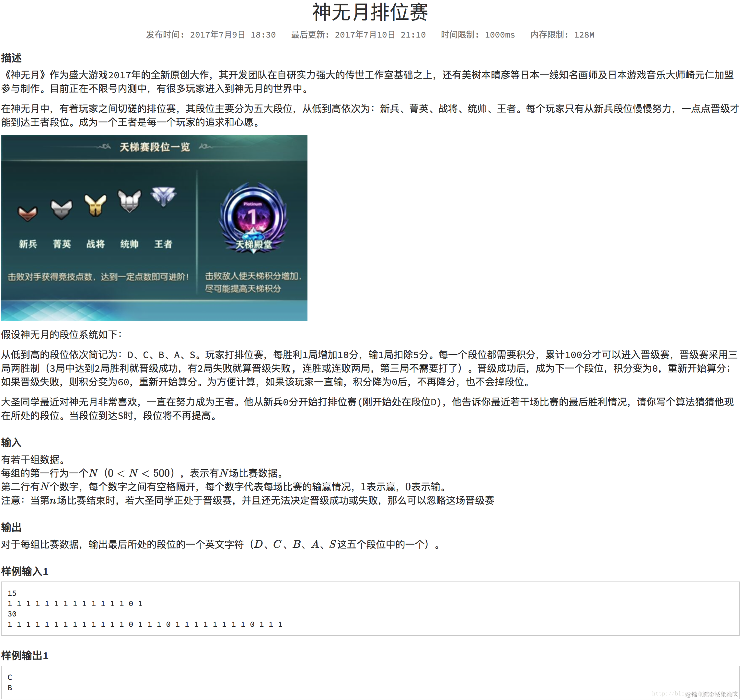Click the 菁英 silver rank badge icon
This screenshot has height=700, width=740.
(x=62, y=209)
